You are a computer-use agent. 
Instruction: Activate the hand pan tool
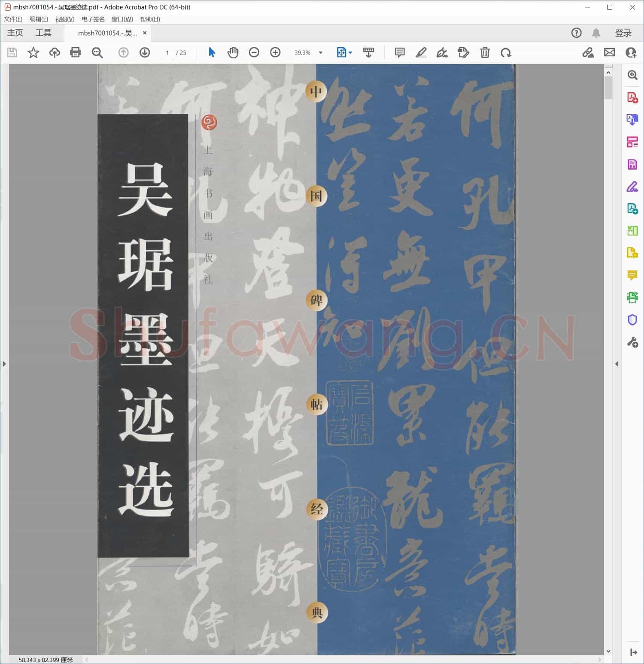tap(233, 52)
